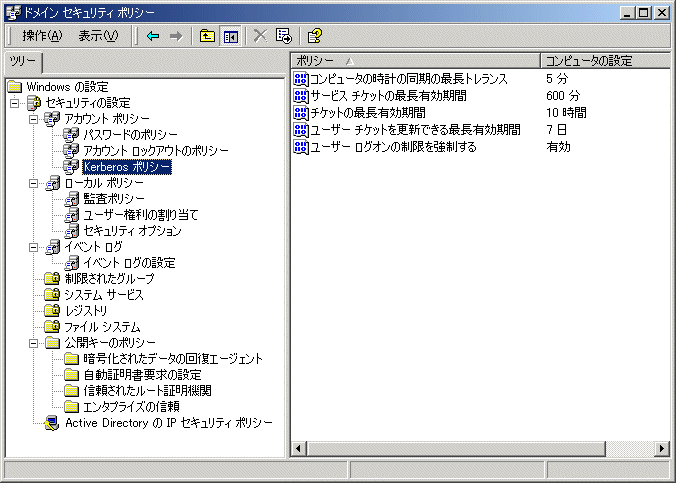Viewport: 676px width, 483px height.
Task: Click the Delete X toolbar icon
Action: coord(260,36)
